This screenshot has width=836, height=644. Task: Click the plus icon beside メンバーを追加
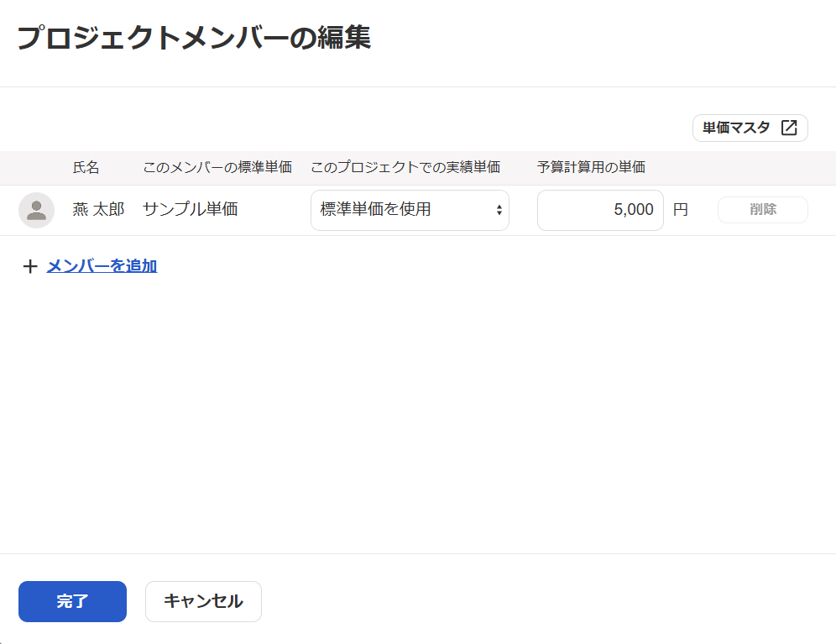tap(30, 266)
